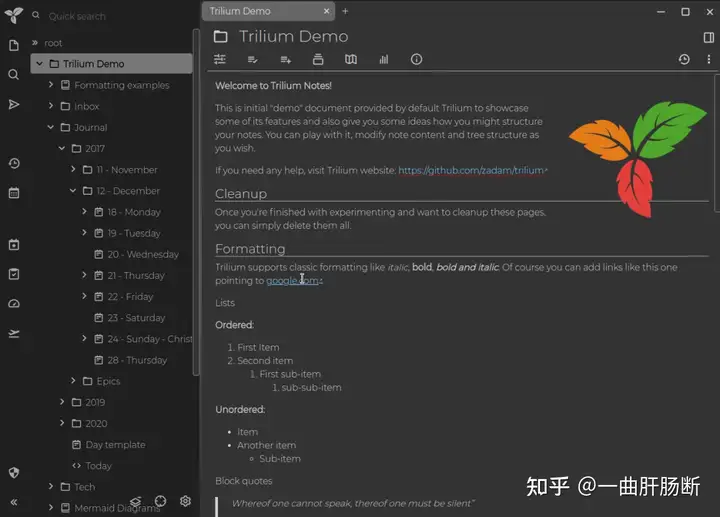This screenshot has width=720, height=517.
Task: Click the checkmark task launcher icon
Action: point(14,274)
